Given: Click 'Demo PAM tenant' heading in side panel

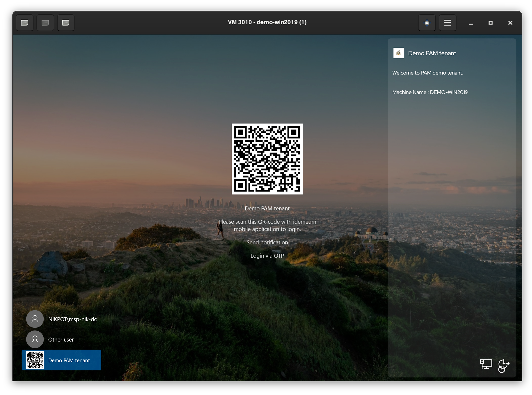Looking at the screenshot, I should click(432, 53).
